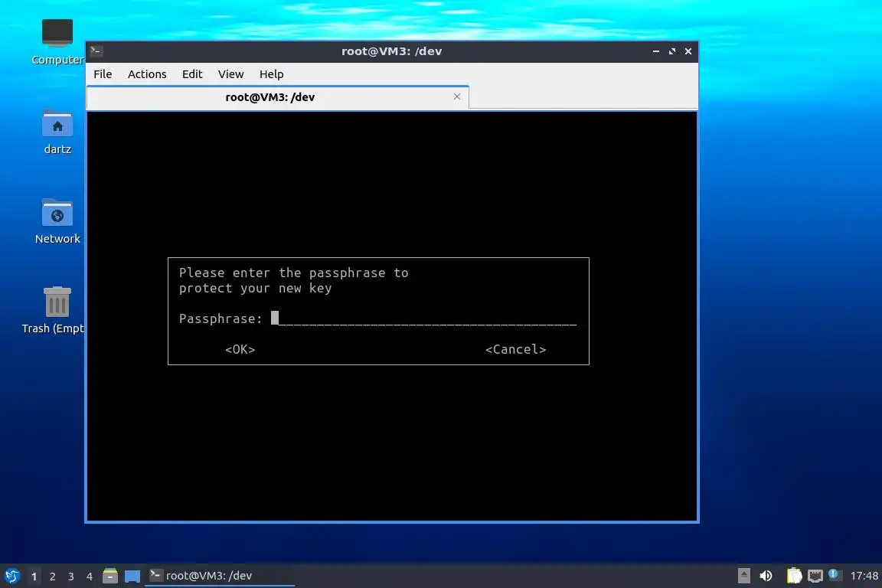
Task: Switch to workspace 1
Action: coord(34,577)
